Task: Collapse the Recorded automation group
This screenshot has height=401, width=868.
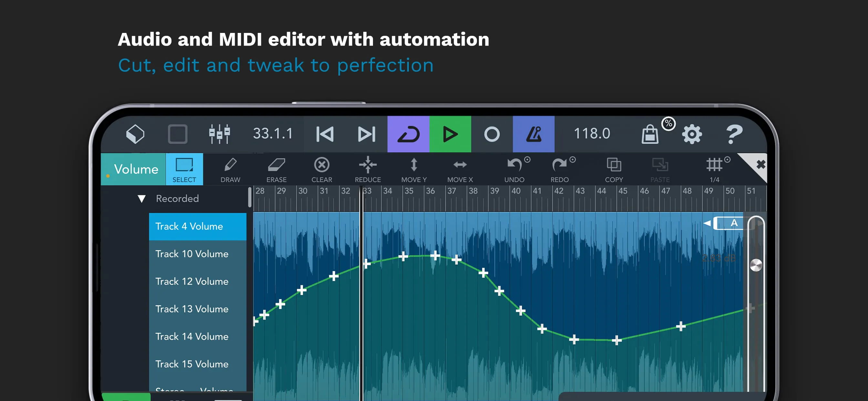Action: (x=141, y=199)
